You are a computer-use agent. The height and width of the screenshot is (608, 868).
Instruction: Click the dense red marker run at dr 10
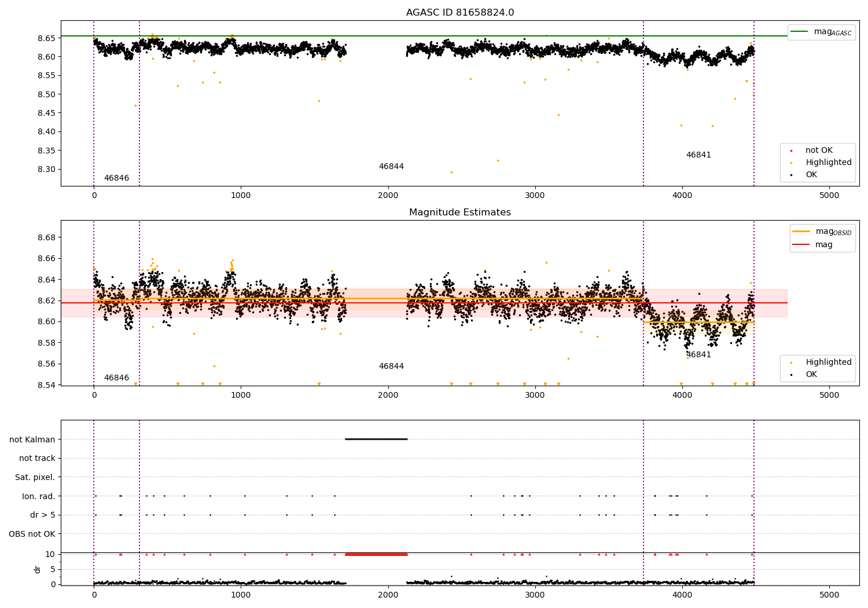[376, 554]
